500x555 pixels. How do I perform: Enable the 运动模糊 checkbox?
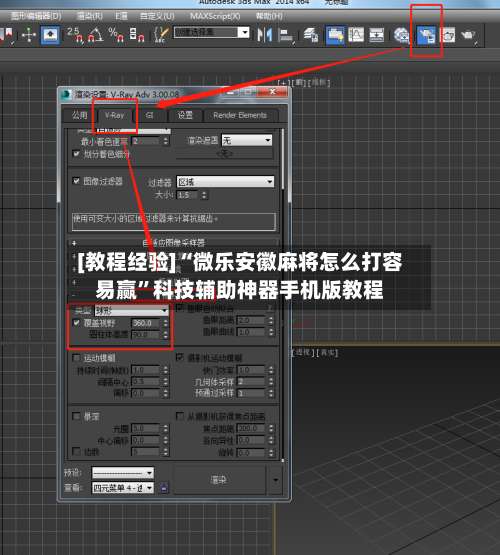[x=76, y=358]
